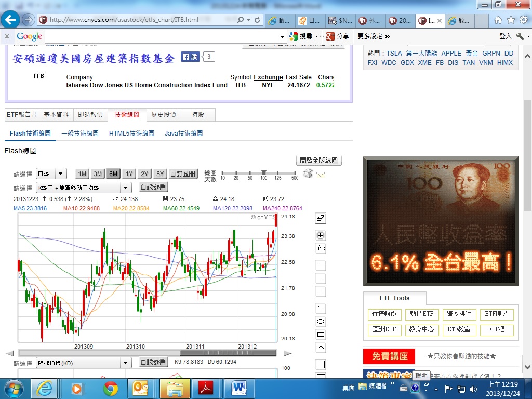
Task: Open Chrome from the taskbar
Action: (x=110, y=389)
